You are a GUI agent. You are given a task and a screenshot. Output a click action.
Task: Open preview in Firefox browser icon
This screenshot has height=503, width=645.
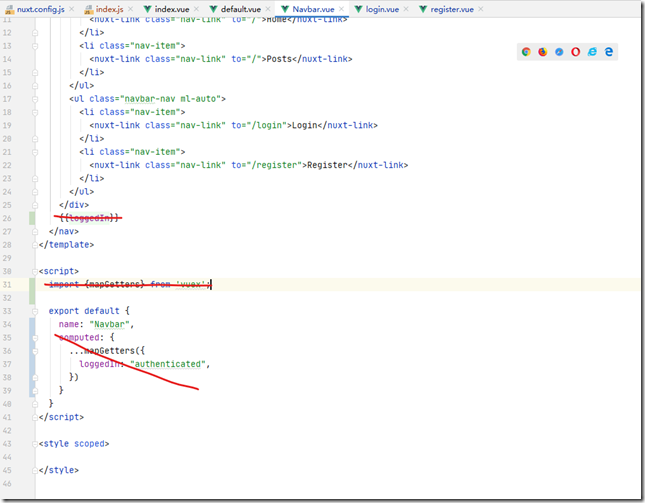pyautogui.click(x=543, y=52)
